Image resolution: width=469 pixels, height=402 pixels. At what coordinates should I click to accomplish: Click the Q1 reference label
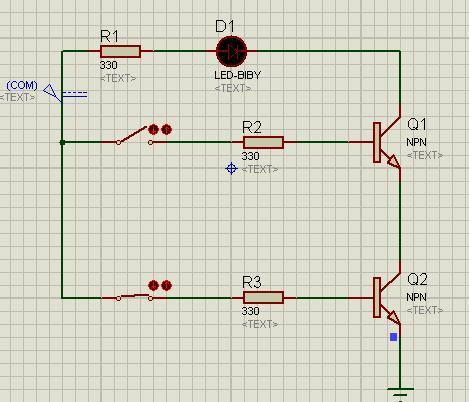(417, 125)
